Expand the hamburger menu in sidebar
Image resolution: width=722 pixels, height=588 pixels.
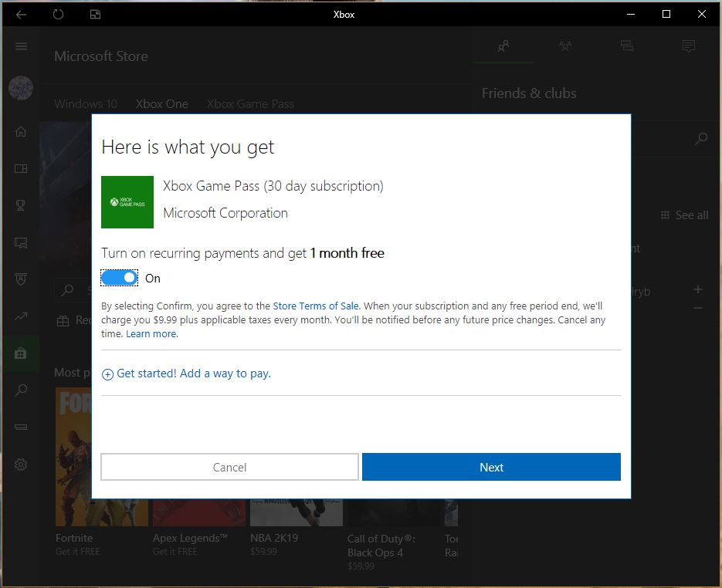click(x=21, y=46)
